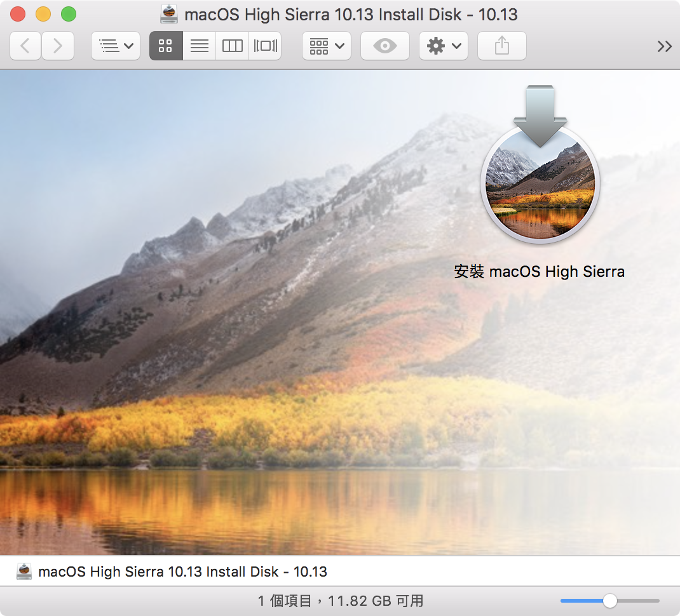Viewport: 680px width, 616px height.
Task: Click the window title macOS High Sierra 10.13 Install Disk
Action: click(351, 15)
